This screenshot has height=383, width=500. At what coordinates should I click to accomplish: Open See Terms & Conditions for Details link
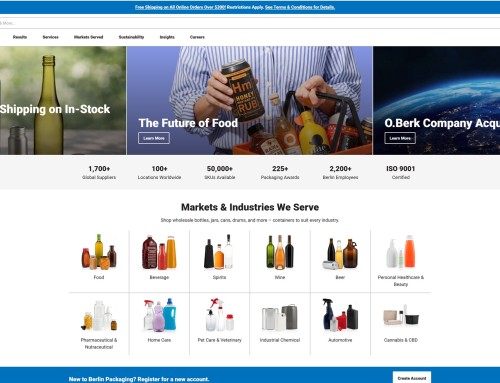pyautogui.click(x=300, y=7)
